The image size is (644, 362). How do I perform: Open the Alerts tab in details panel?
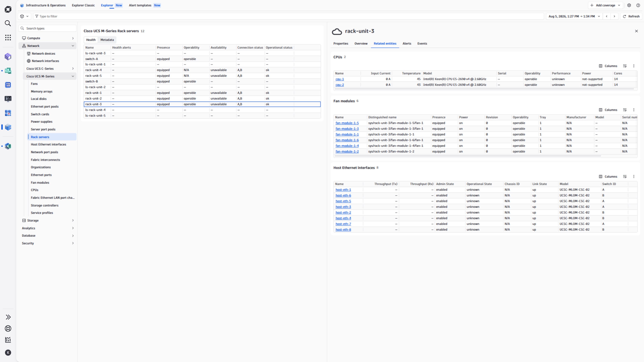(407, 43)
